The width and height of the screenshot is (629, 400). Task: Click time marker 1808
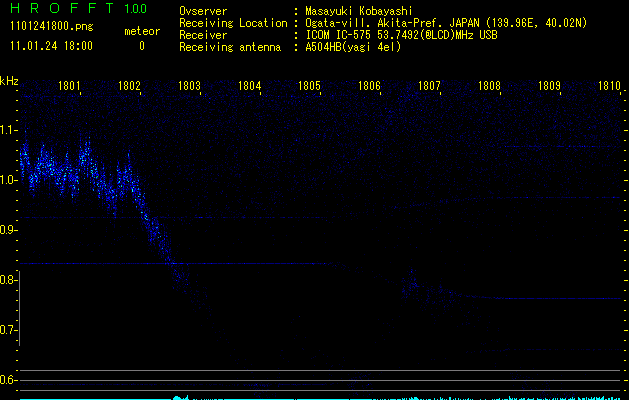pyautogui.click(x=489, y=86)
